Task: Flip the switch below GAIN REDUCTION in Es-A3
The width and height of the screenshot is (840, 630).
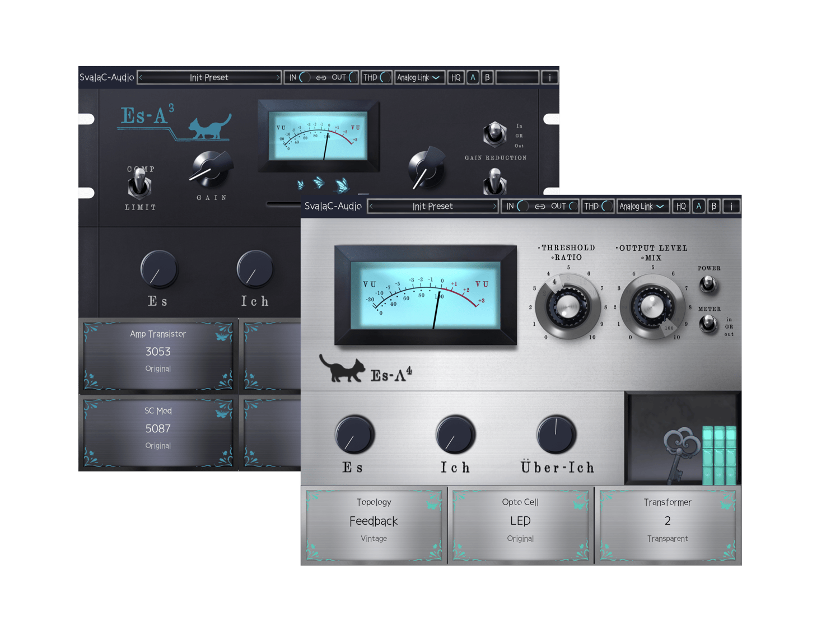Action: pyautogui.click(x=494, y=182)
